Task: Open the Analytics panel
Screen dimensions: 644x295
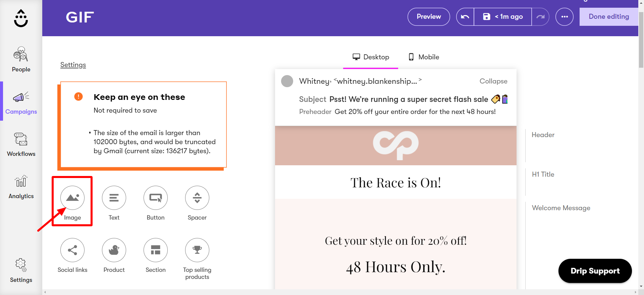Action: click(21, 187)
